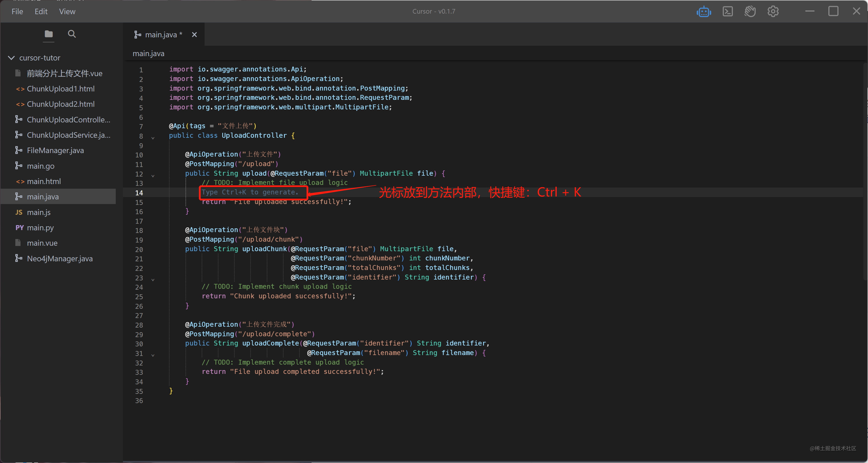Open Neo4jManager.java from the sidebar
The height and width of the screenshot is (463, 868).
point(60,259)
